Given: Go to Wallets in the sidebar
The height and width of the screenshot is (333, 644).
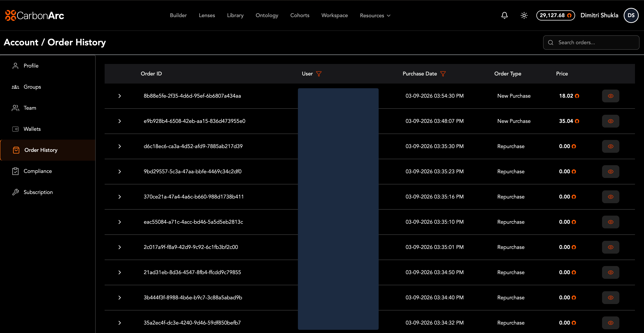Looking at the screenshot, I should click(x=32, y=129).
